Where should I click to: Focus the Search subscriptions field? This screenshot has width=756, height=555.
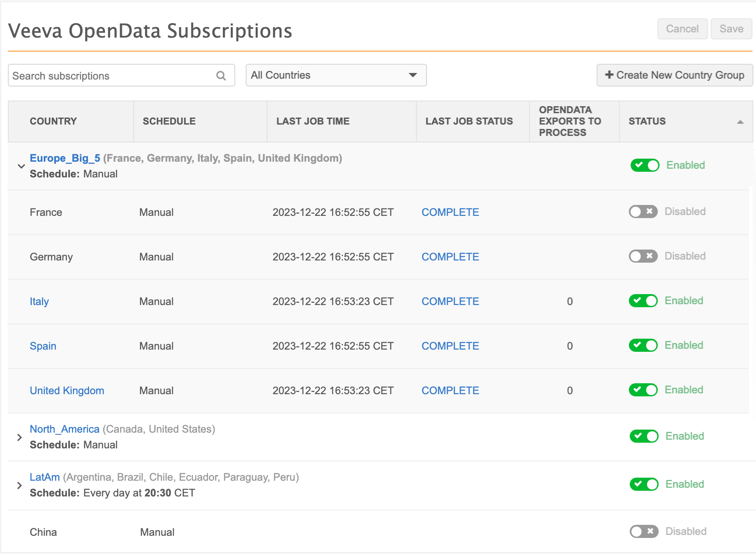[111, 76]
